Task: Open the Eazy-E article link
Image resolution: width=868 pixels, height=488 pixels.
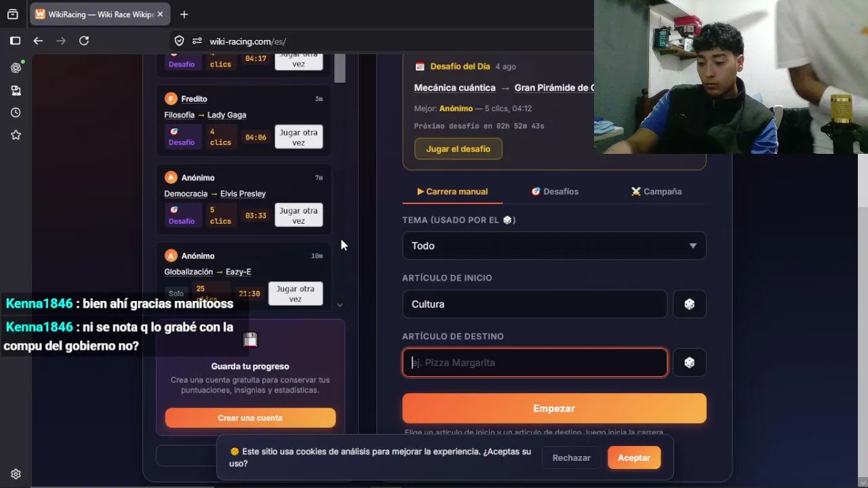Action: (x=239, y=272)
